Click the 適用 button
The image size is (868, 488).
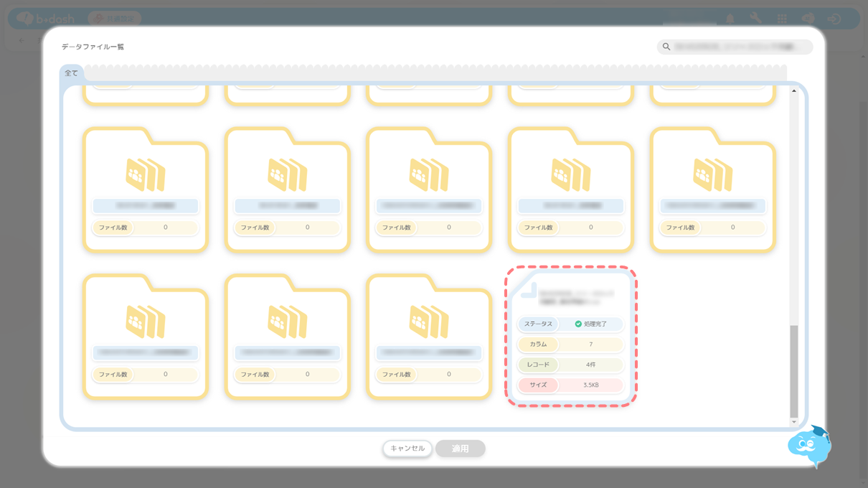461,449
